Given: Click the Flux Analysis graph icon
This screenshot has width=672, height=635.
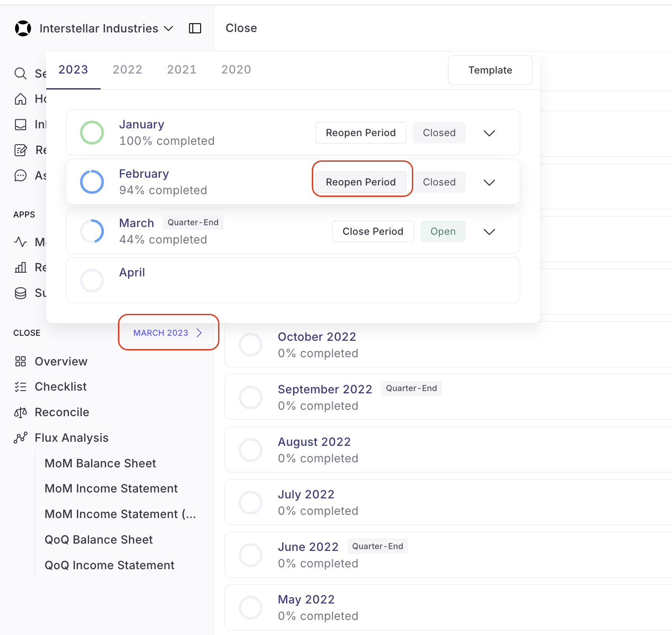Looking at the screenshot, I should point(21,438).
